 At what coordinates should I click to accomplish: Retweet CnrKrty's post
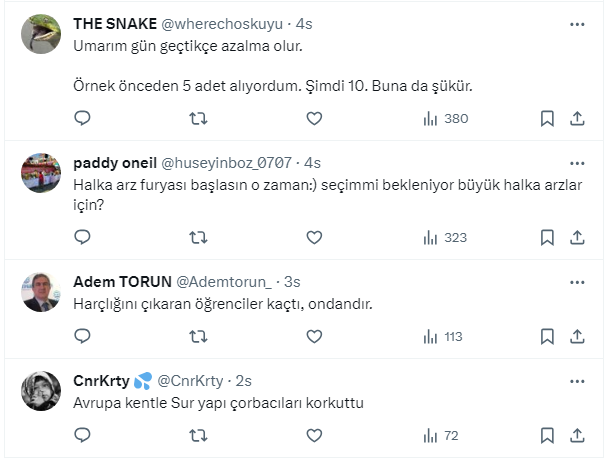click(x=198, y=435)
